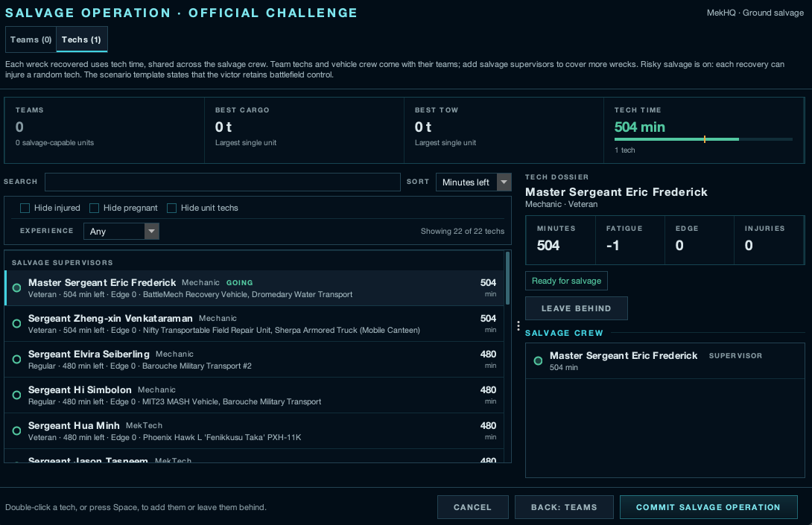Toggle the Hide pregnant checkbox
Image resolution: width=812 pixels, height=525 pixels.
coord(95,208)
